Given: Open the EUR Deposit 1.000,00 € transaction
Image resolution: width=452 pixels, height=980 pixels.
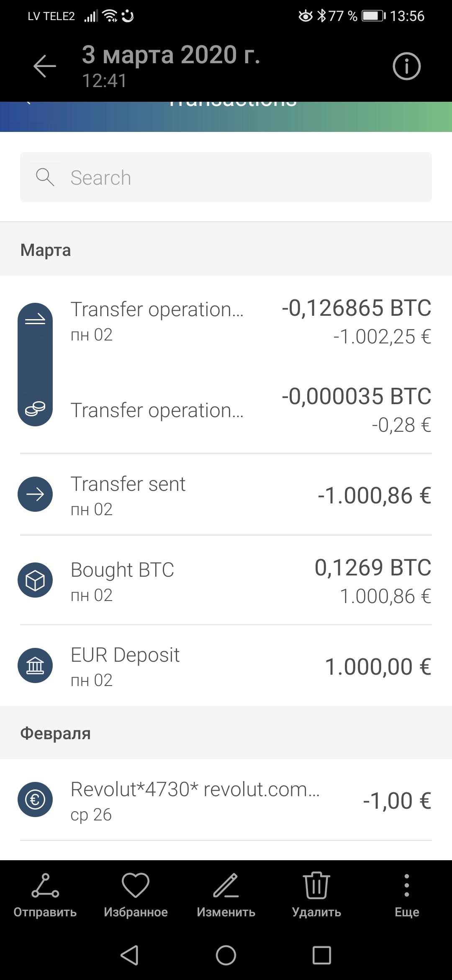Looking at the screenshot, I should click(x=226, y=666).
